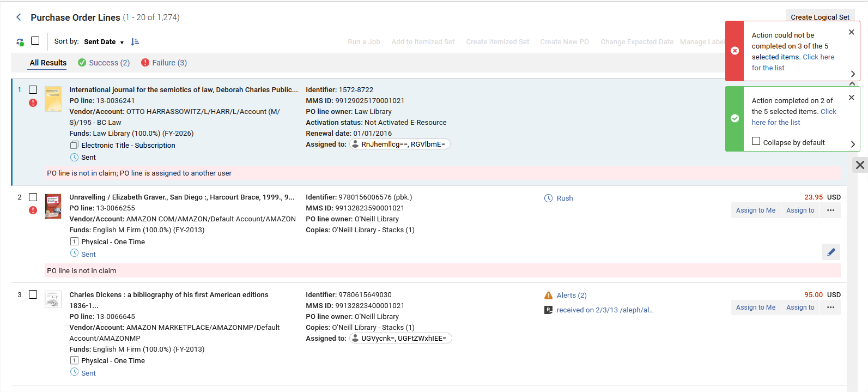Click the back arrow beside Purchase Order Lines
The width and height of the screenshot is (868, 392).
click(19, 17)
